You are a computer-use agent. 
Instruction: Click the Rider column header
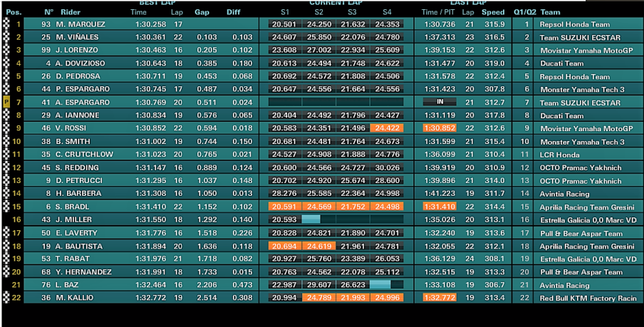tap(71, 12)
